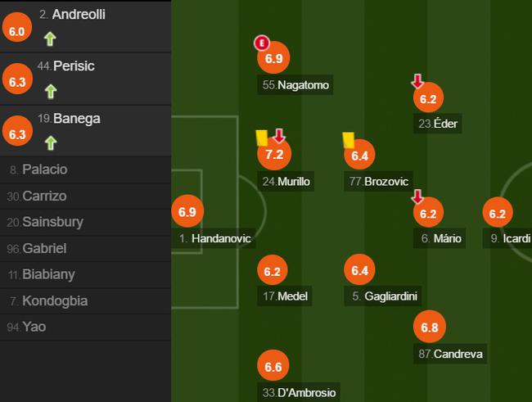
Task: Click Banega's green substituted-on arrow
Action: pyautogui.click(x=51, y=143)
